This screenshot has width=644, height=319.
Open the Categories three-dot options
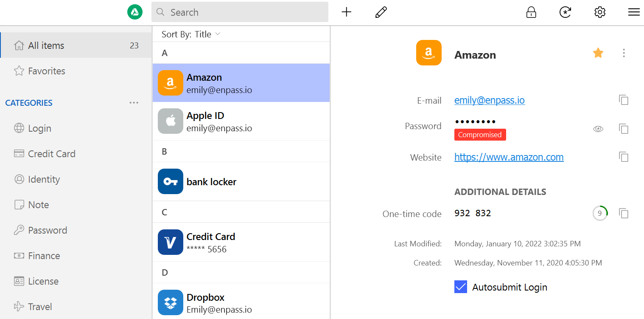[134, 103]
